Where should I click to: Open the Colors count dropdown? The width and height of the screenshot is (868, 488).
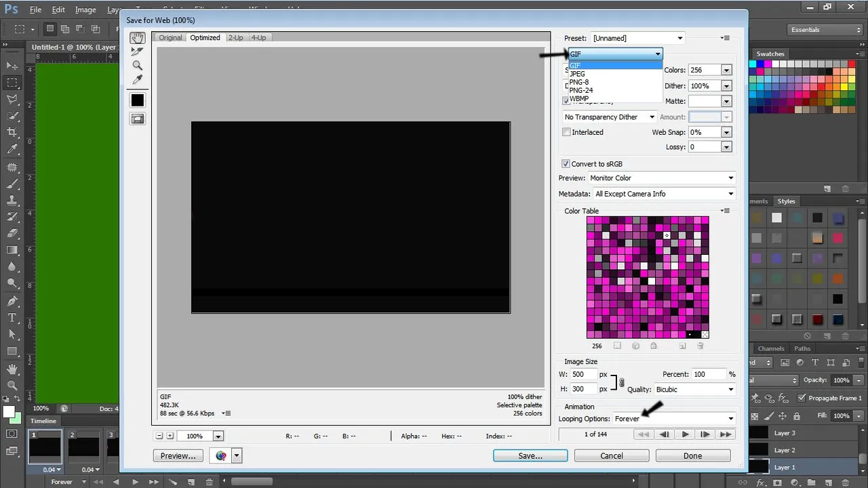click(x=726, y=70)
